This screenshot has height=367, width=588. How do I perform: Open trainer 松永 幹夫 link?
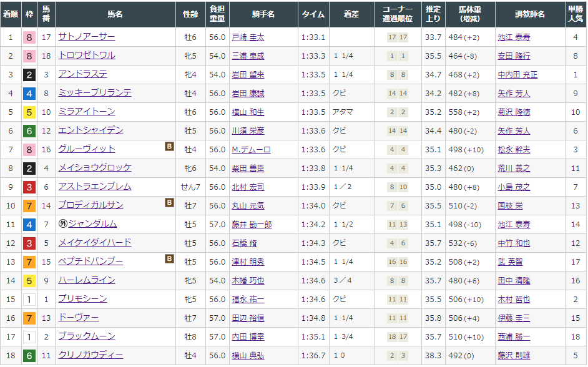click(x=514, y=150)
